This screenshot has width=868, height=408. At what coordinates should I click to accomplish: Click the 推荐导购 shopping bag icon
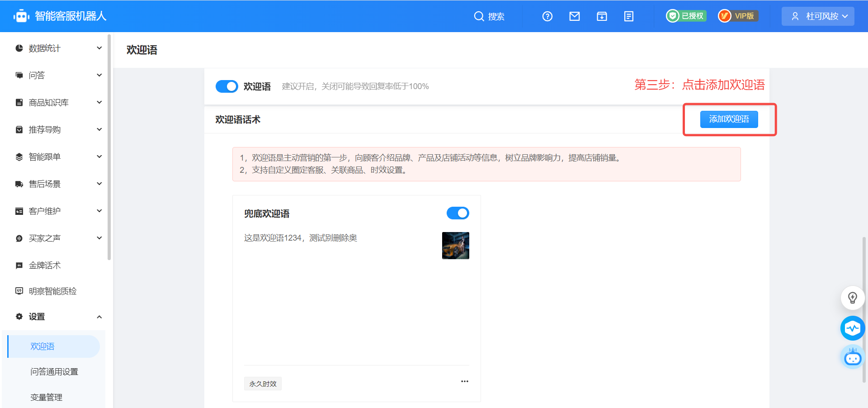(19, 129)
